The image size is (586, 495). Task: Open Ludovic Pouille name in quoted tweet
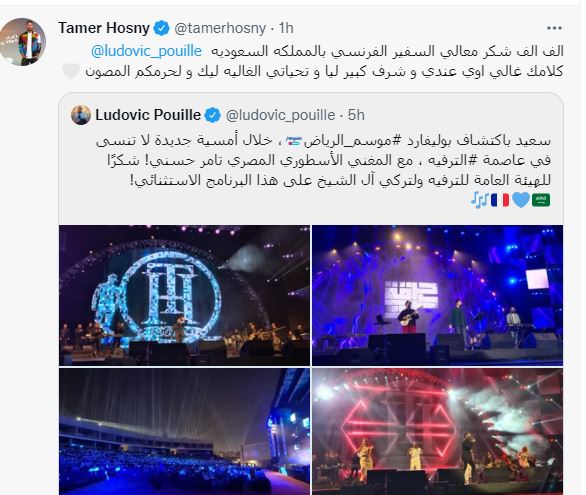tap(148, 115)
